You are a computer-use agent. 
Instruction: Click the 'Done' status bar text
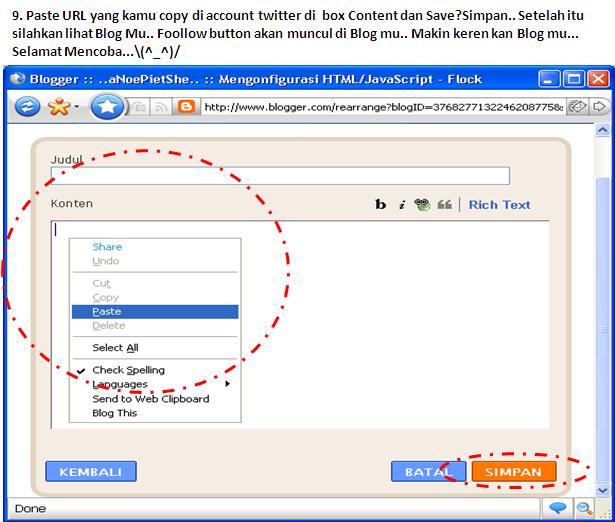click(x=30, y=509)
